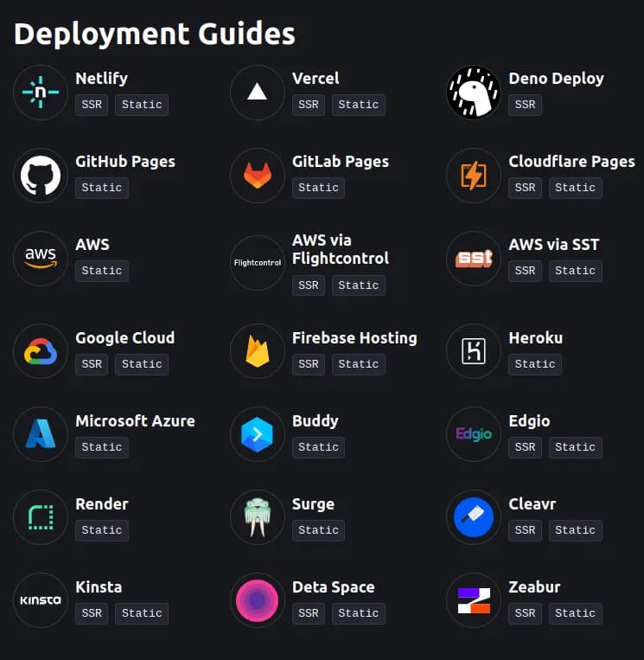Image resolution: width=644 pixels, height=660 pixels.
Task: Click the Google Cloud logo
Action: point(41,351)
